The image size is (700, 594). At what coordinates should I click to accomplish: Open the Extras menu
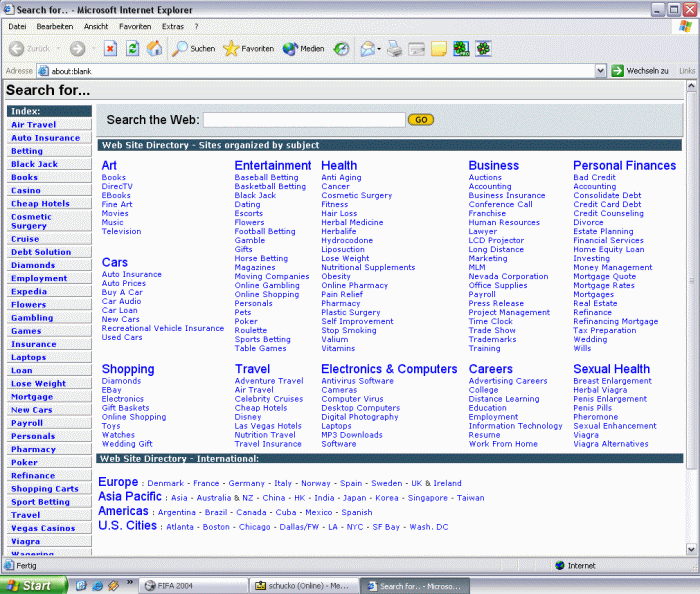(x=173, y=27)
